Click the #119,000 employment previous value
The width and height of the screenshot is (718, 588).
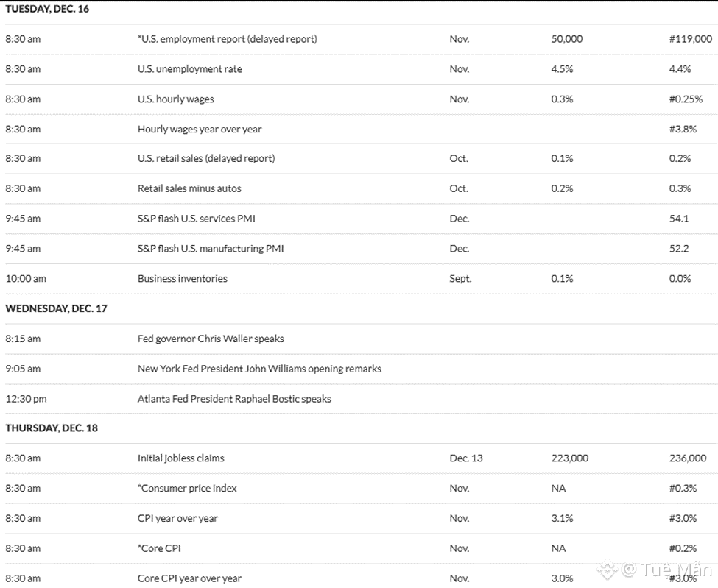tap(690, 39)
